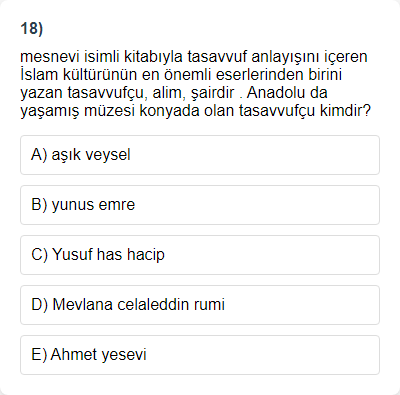Click the letter B) in second option

click(39, 205)
